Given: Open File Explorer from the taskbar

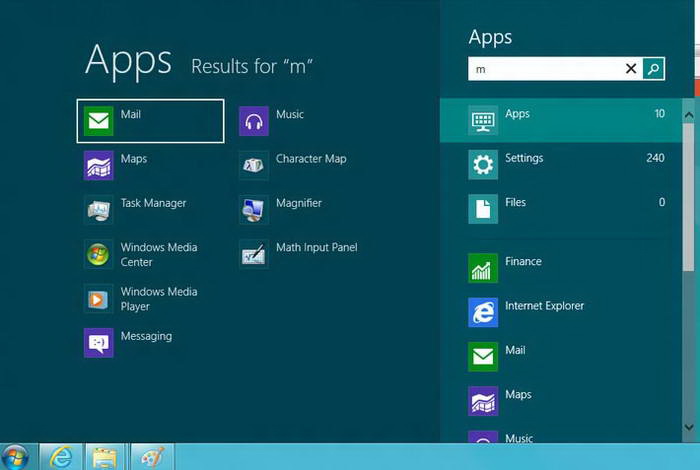Looking at the screenshot, I should pyautogui.click(x=105, y=457).
